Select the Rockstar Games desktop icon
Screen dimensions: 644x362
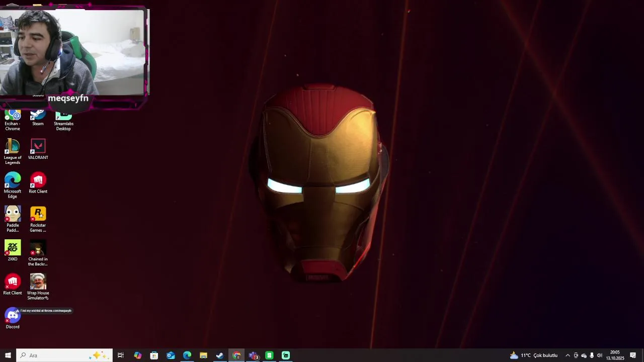pos(38,219)
